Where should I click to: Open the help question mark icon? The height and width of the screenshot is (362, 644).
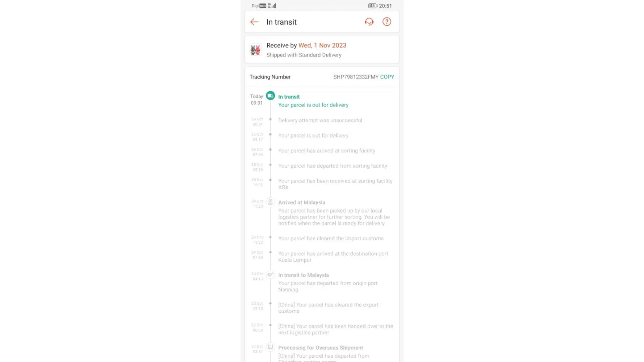tap(387, 22)
